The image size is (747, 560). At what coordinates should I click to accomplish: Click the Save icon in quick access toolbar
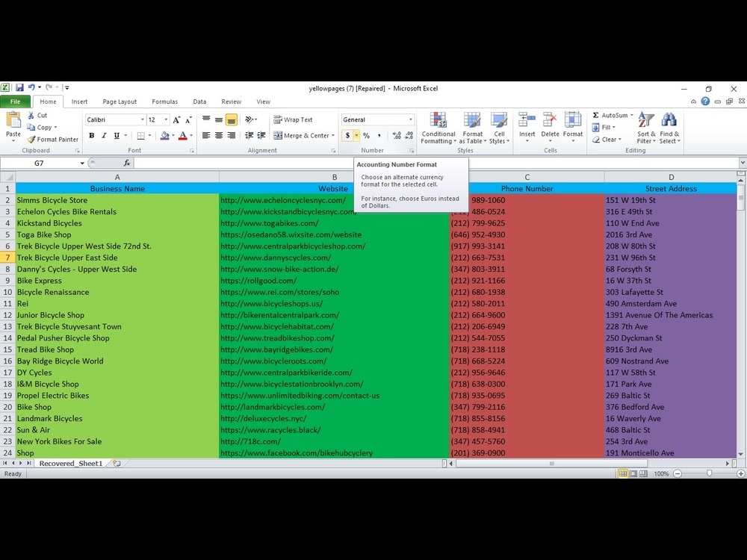coord(19,87)
